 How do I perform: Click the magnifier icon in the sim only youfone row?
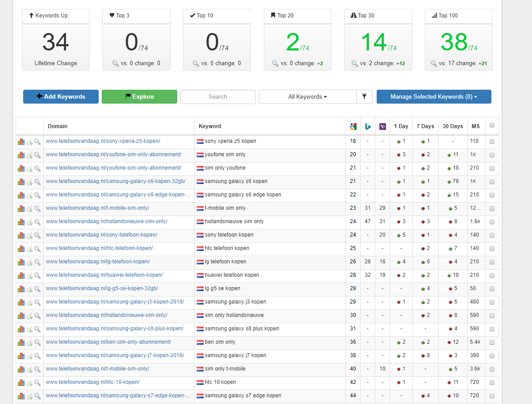[37, 168]
